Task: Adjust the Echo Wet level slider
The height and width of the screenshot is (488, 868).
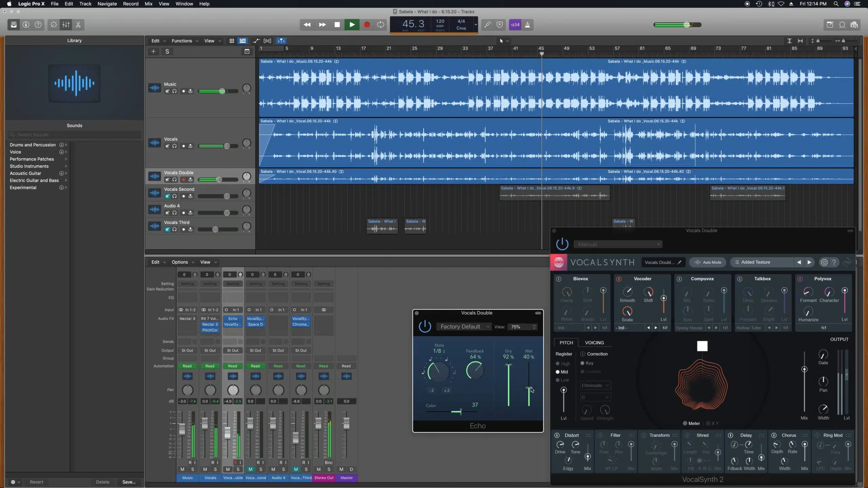Action: tap(529, 388)
